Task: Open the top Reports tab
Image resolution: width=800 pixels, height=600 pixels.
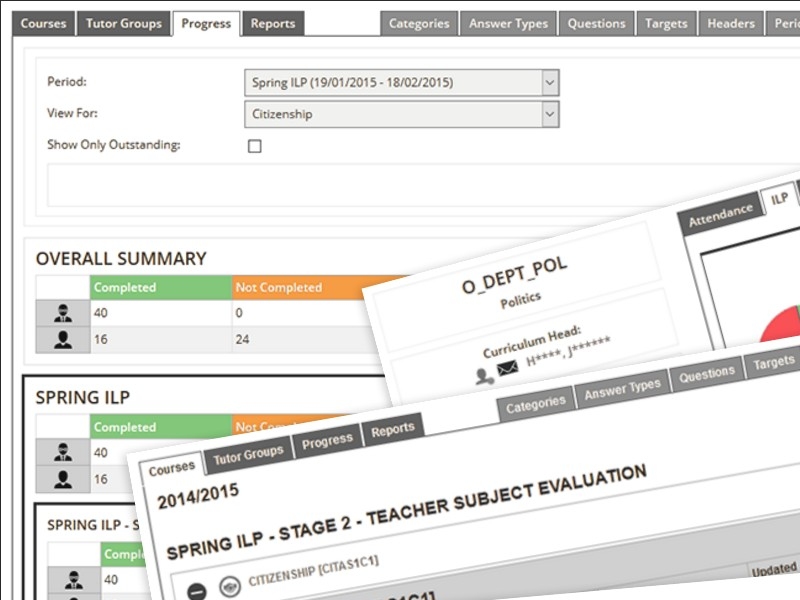Action: click(x=273, y=23)
